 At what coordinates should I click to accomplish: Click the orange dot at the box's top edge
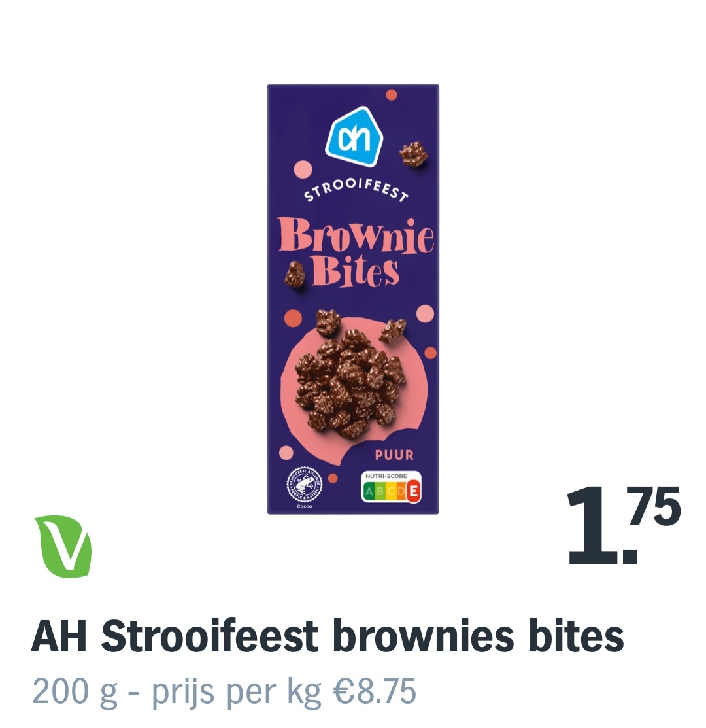pyautogui.click(x=392, y=95)
